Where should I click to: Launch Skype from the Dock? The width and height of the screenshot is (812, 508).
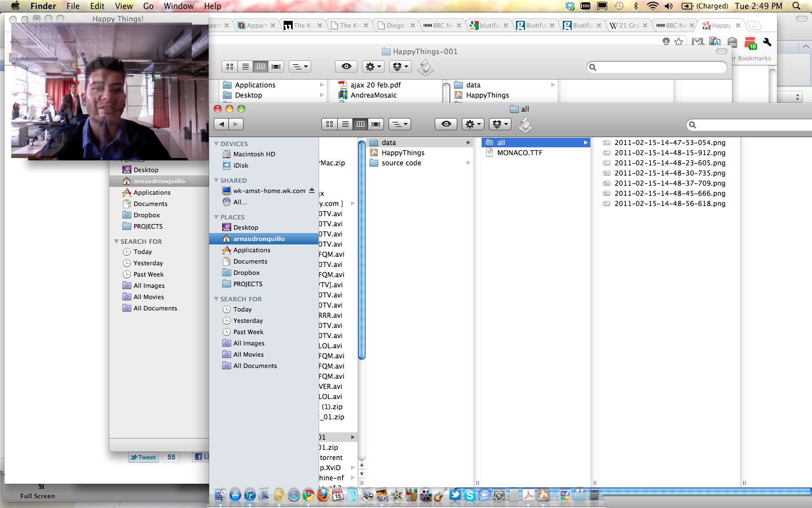point(470,495)
